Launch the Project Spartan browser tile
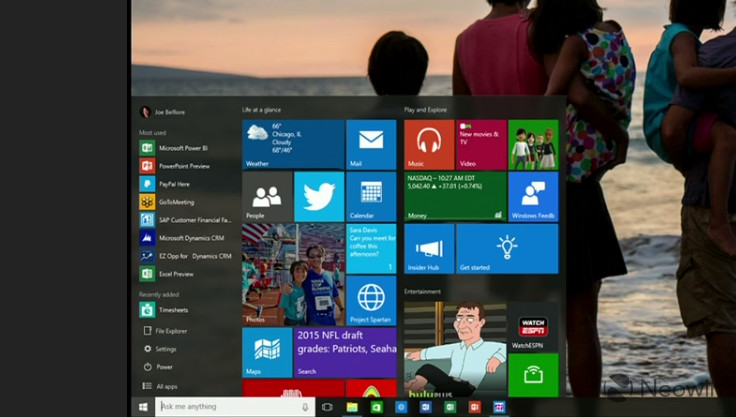The height and width of the screenshot is (417, 736). (x=371, y=301)
